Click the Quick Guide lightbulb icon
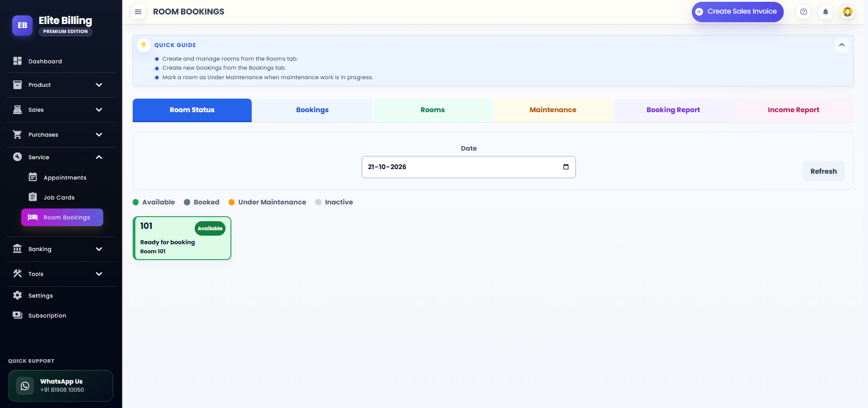The height and width of the screenshot is (408, 868). click(x=144, y=45)
